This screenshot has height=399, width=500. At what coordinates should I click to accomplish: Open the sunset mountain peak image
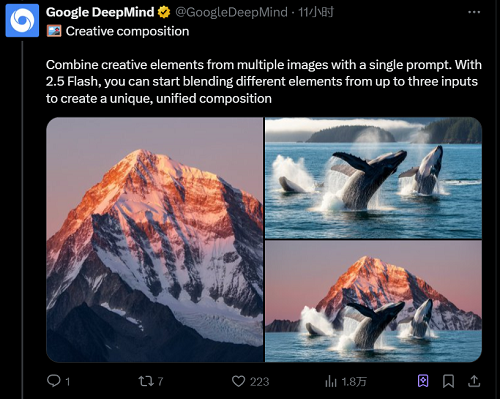pos(155,239)
